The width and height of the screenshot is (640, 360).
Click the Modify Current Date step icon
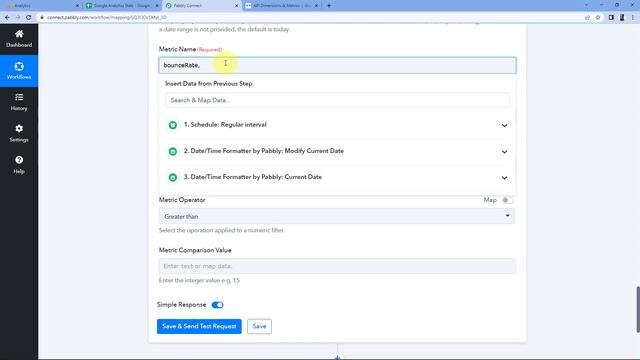(173, 151)
